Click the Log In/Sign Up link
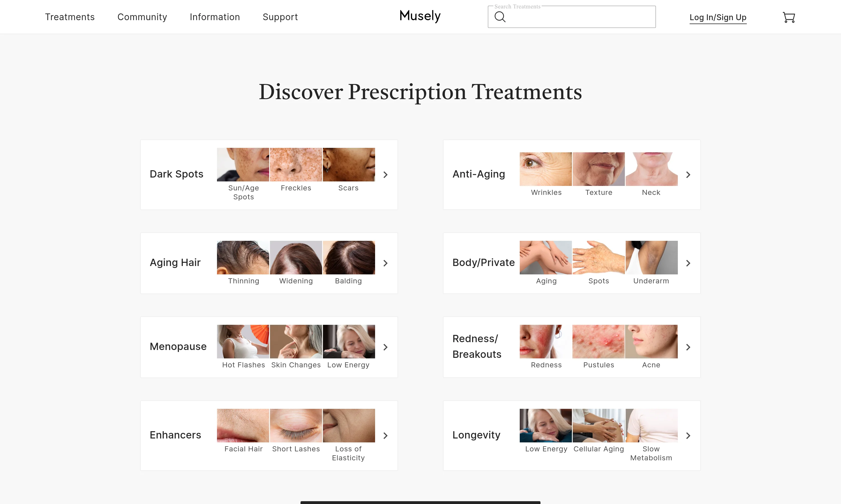Screen dimensions: 841x504 [718, 17]
